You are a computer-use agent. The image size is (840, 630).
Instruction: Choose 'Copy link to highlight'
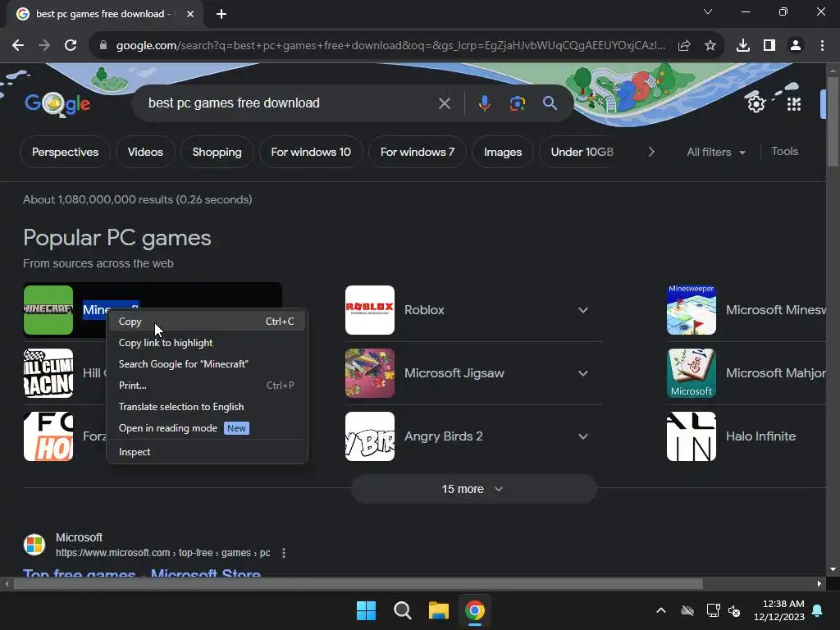[206, 343]
